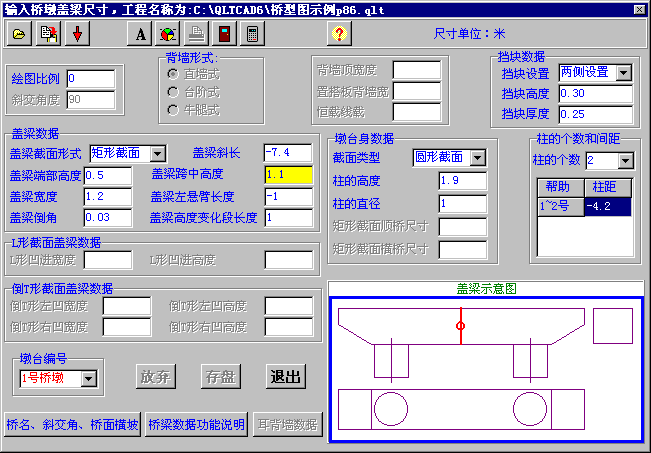Image resolution: width=651 pixels, height=453 pixels.
Task: Click the 柱距 cell showing -4.2
Action: (607, 206)
